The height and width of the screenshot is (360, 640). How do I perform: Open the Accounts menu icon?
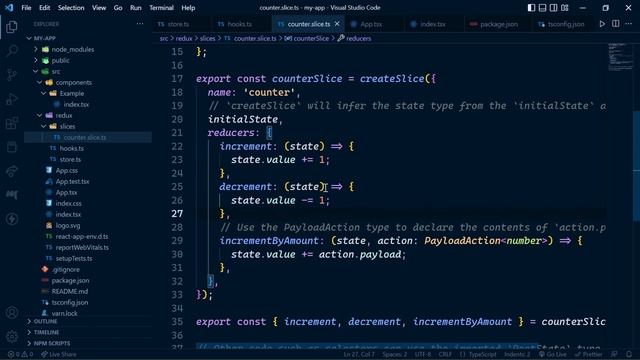12,313
